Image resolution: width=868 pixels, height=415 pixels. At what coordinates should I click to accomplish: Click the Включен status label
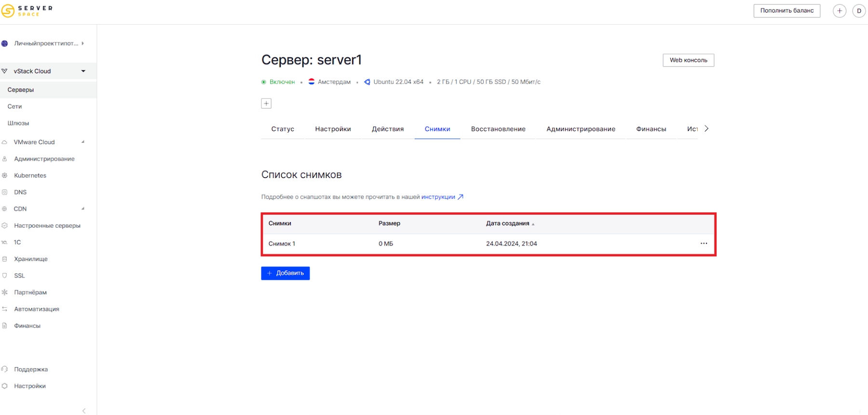(282, 82)
